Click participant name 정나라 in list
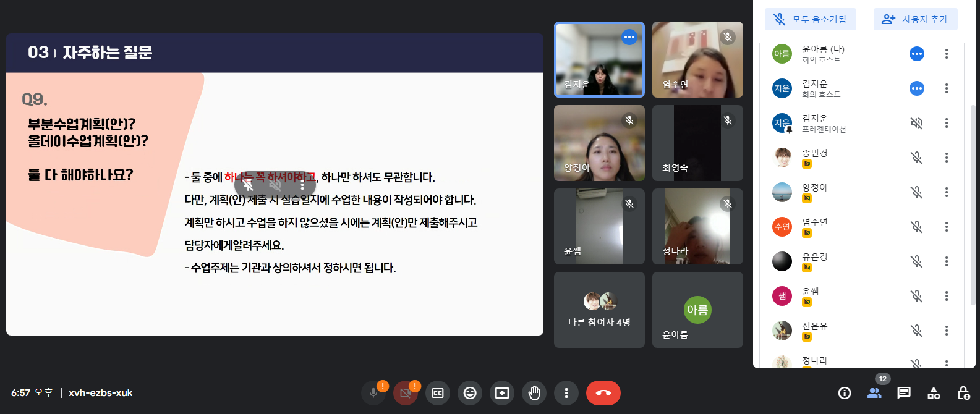 click(x=815, y=360)
